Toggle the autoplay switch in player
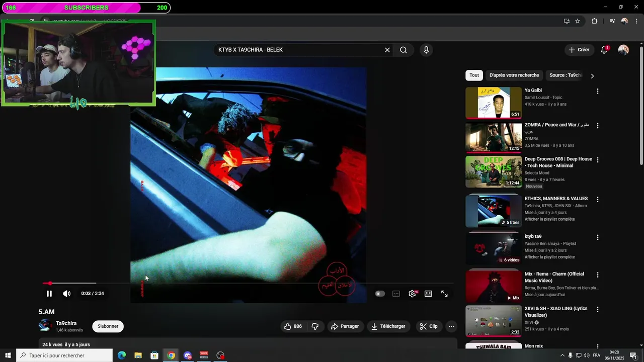The height and width of the screenshot is (362, 644). pyautogui.click(x=380, y=294)
